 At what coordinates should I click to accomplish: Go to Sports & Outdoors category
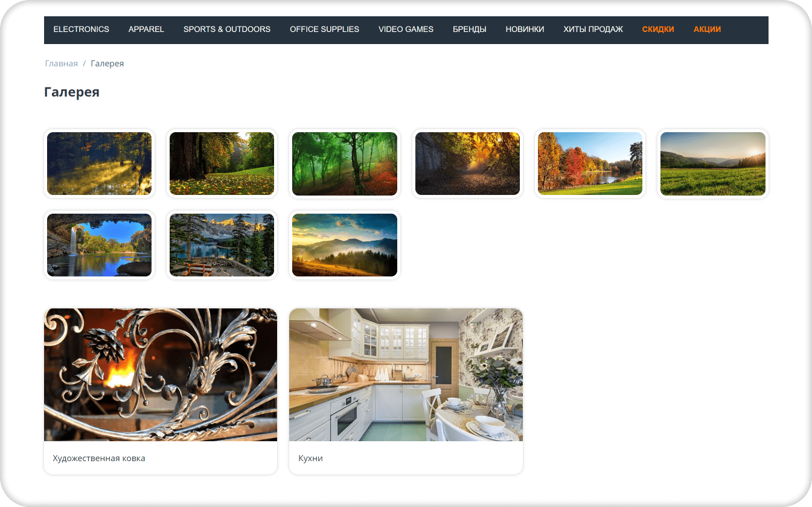point(227,29)
